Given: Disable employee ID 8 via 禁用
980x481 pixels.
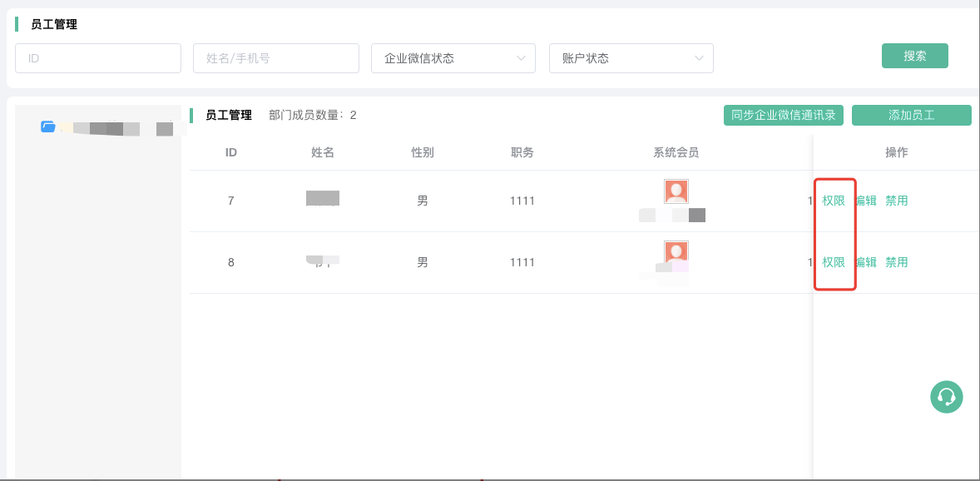Looking at the screenshot, I should pyautogui.click(x=896, y=262).
